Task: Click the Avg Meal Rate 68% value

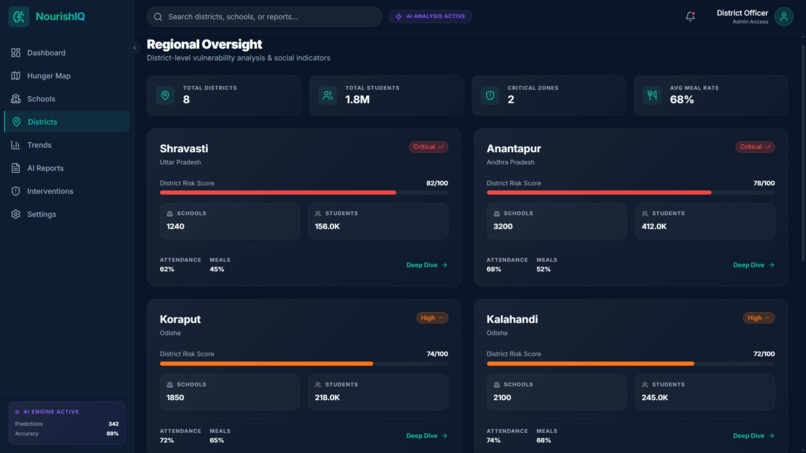Action: pyautogui.click(x=682, y=100)
